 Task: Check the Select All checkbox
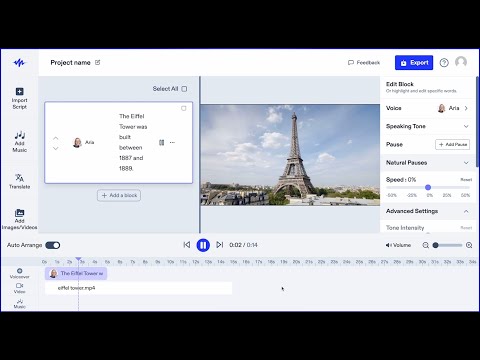184,89
